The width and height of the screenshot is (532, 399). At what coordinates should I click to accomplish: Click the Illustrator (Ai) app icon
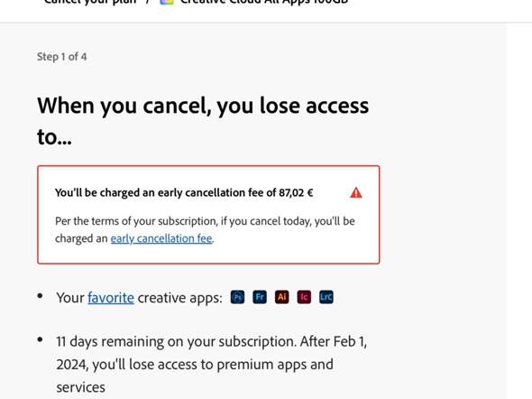(282, 297)
